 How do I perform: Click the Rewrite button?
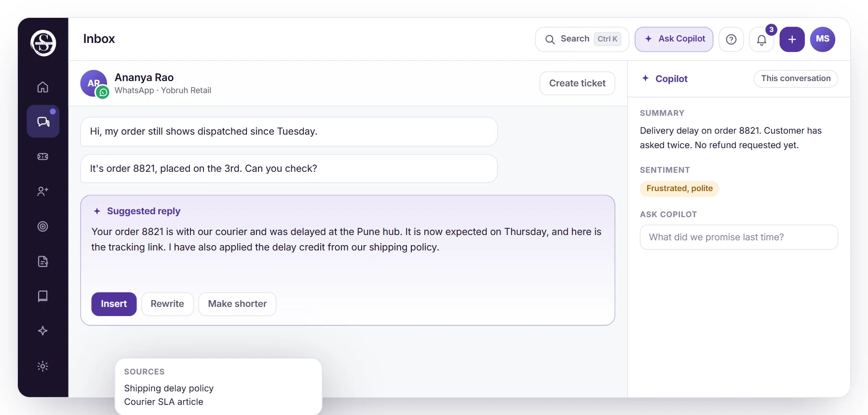tap(167, 304)
